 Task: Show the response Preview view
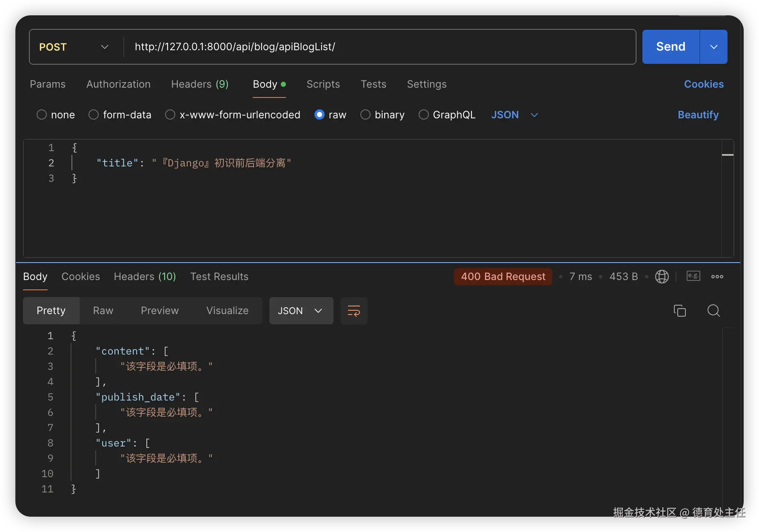160,311
